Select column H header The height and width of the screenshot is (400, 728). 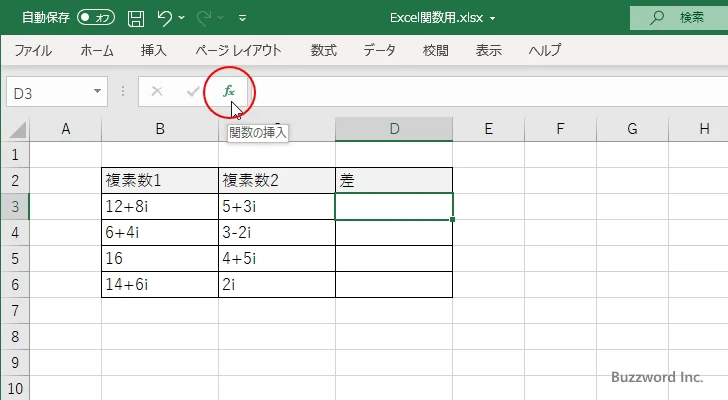coord(699,129)
